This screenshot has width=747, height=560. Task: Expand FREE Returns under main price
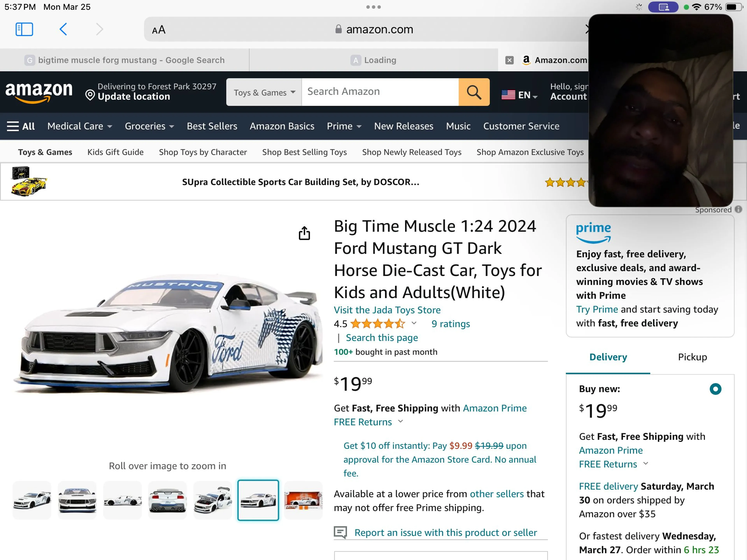coord(368,422)
